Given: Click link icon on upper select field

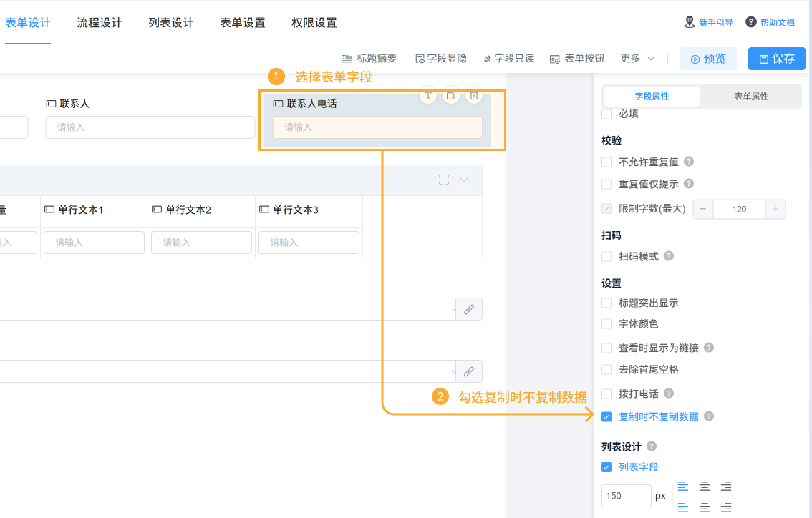Looking at the screenshot, I should coord(469,309).
